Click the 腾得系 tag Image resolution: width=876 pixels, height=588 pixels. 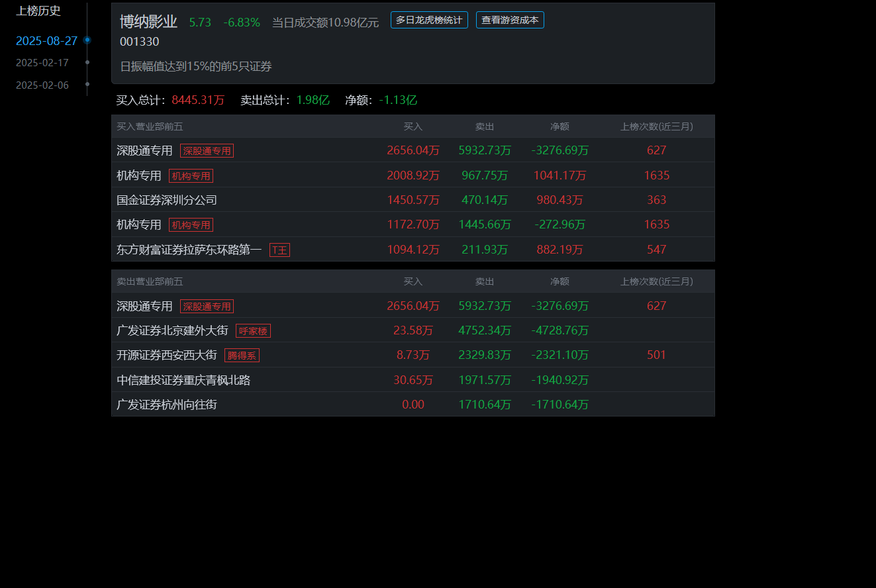[x=242, y=356]
